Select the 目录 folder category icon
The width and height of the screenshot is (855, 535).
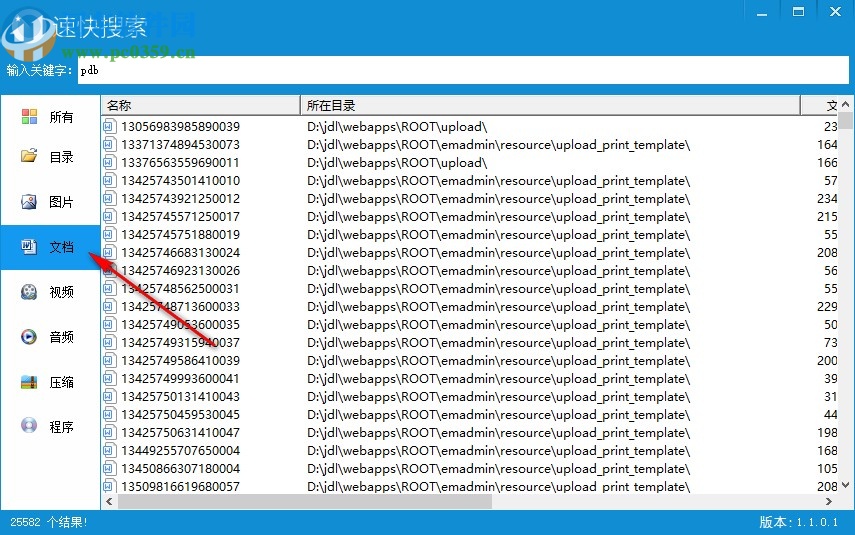(29, 156)
